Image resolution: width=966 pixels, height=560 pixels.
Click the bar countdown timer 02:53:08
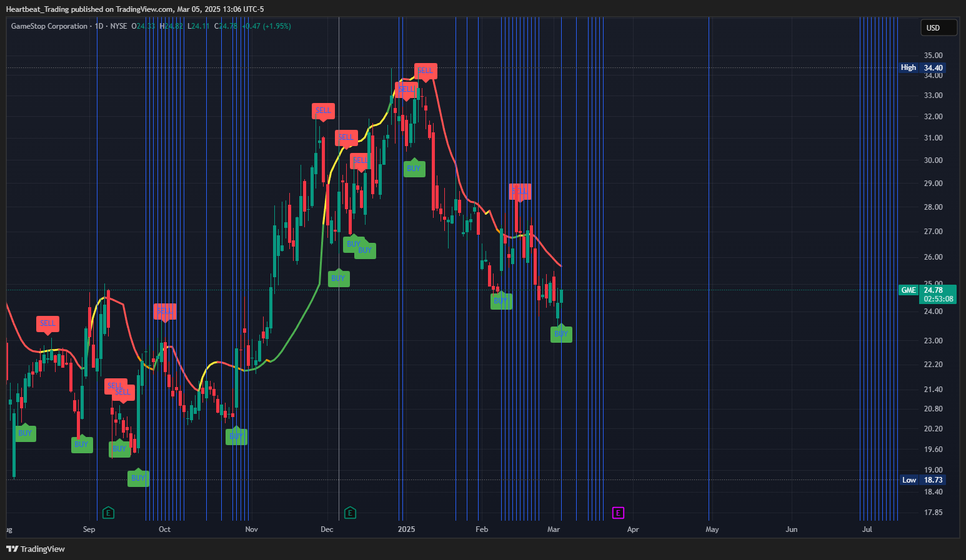click(939, 299)
